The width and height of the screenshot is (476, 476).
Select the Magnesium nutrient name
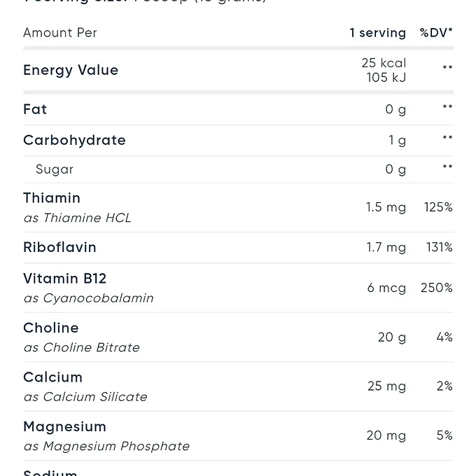(x=64, y=426)
